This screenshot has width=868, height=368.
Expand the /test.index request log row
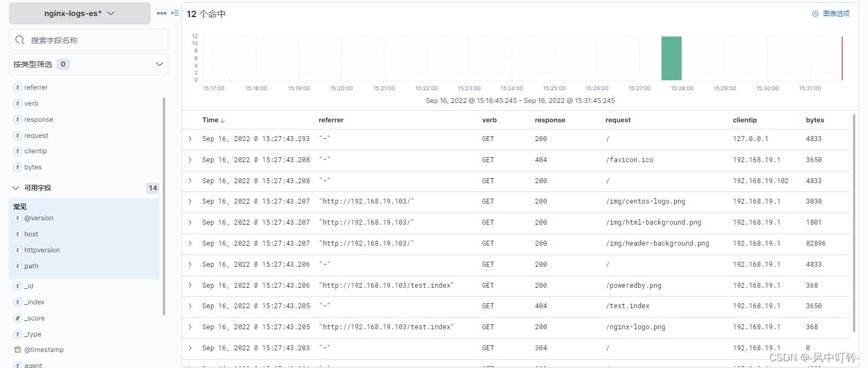click(190, 306)
